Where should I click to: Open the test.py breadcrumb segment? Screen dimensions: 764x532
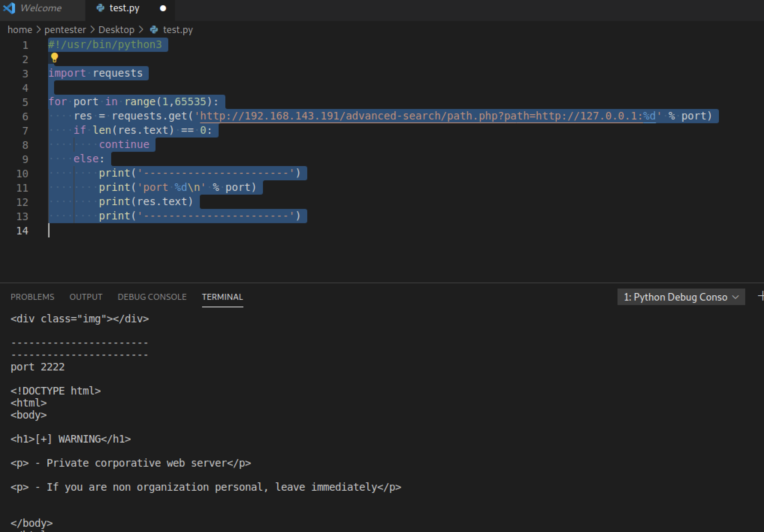click(x=178, y=30)
